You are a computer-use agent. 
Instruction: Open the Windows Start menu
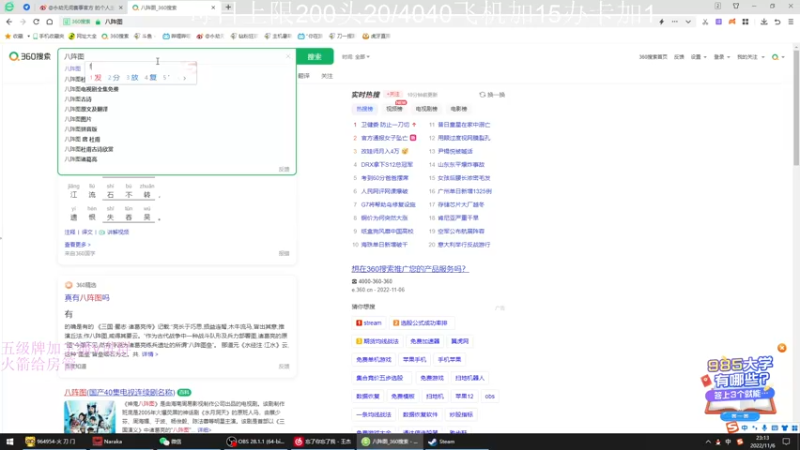9,442
